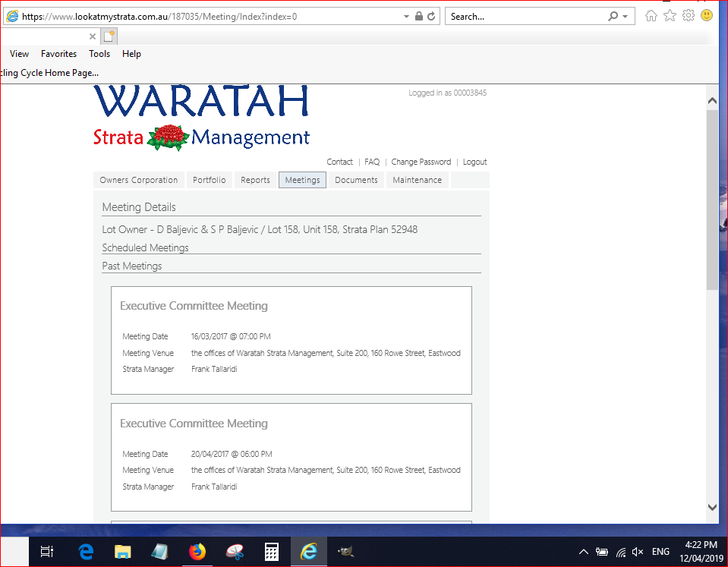728x567 pixels.
Task: Open the clock showing 4:22 PM
Action: coord(701,551)
